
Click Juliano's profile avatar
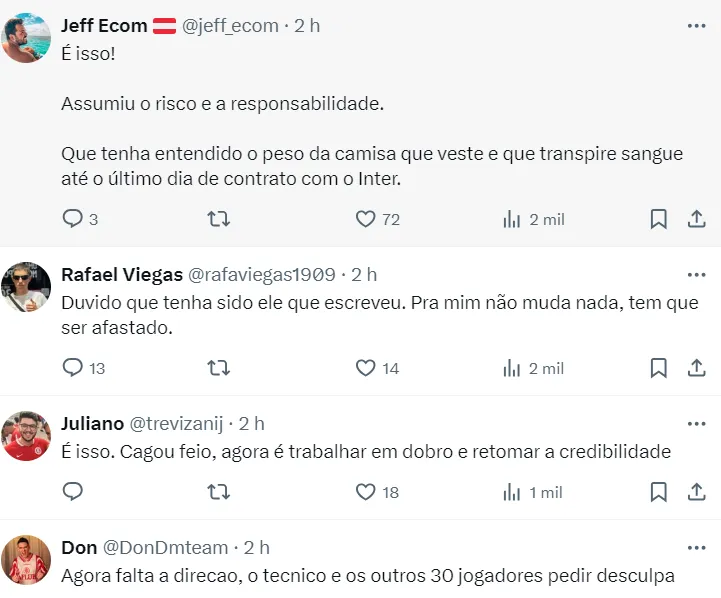(26, 436)
